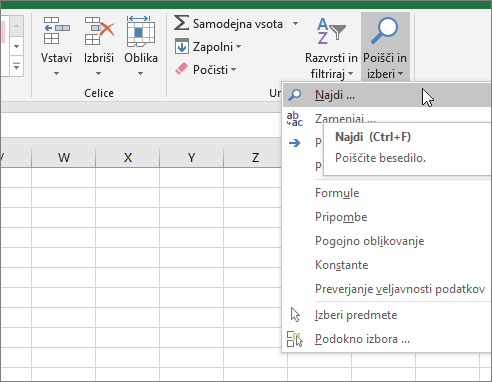Image resolution: width=492 pixels, height=382 pixels.
Task: Collapse the Poišči in izberi dropdown arrow
Action: pos(400,73)
